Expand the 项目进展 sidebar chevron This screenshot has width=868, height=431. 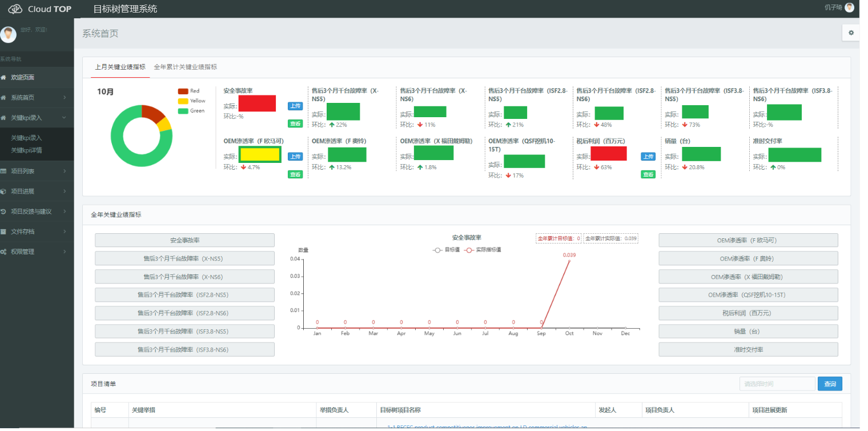pos(65,191)
